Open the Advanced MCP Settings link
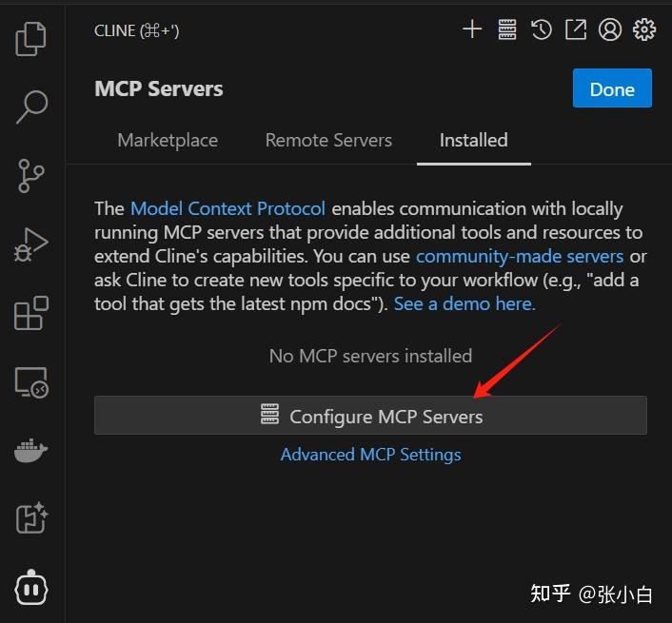 pyautogui.click(x=371, y=455)
